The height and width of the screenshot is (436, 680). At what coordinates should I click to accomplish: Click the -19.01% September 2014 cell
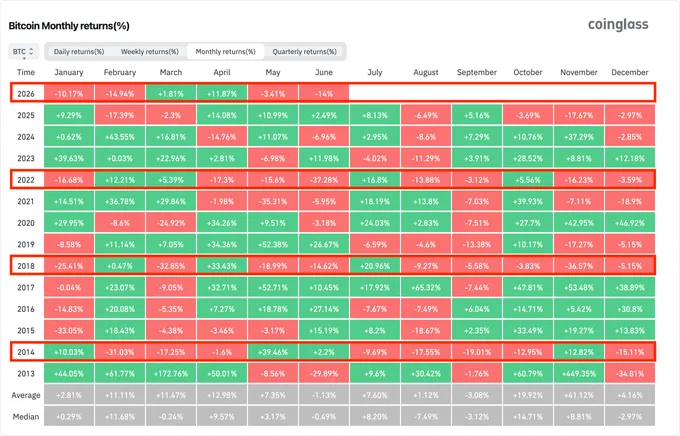point(477,352)
